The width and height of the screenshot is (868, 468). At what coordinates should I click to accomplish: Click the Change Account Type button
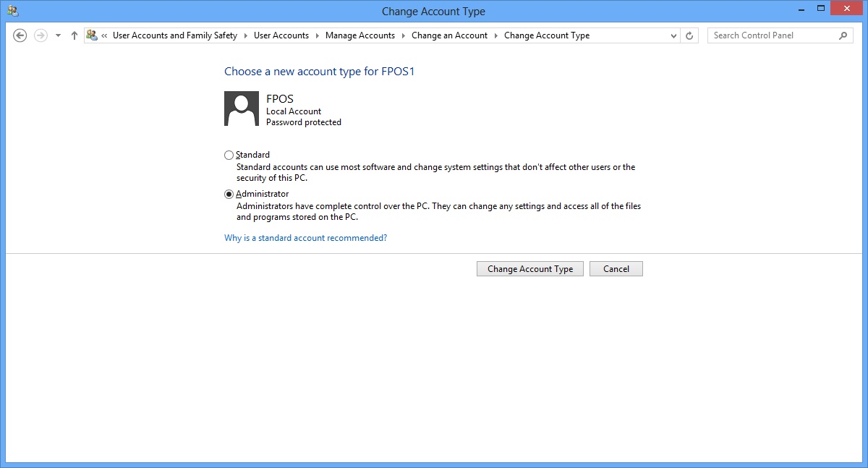530,269
